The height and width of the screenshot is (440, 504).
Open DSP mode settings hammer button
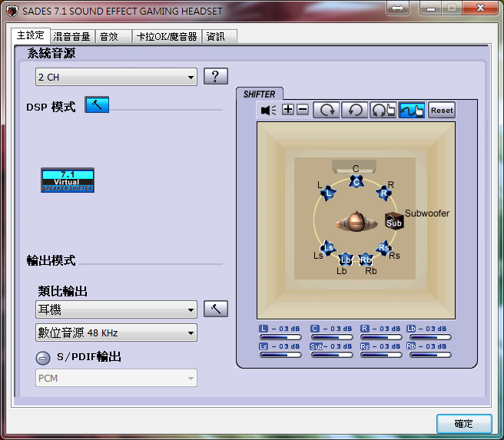[x=97, y=104]
